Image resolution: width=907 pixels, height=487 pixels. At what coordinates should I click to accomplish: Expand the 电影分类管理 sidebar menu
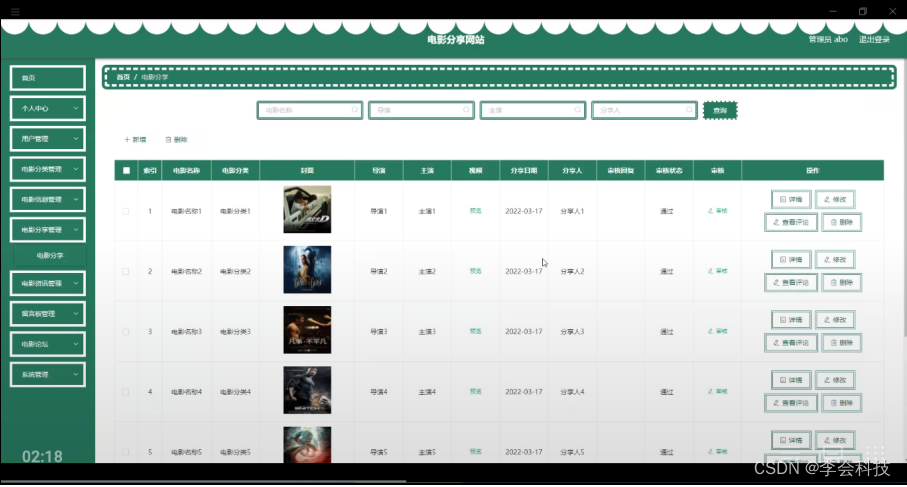pyautogui.click(x=47, y=169)
